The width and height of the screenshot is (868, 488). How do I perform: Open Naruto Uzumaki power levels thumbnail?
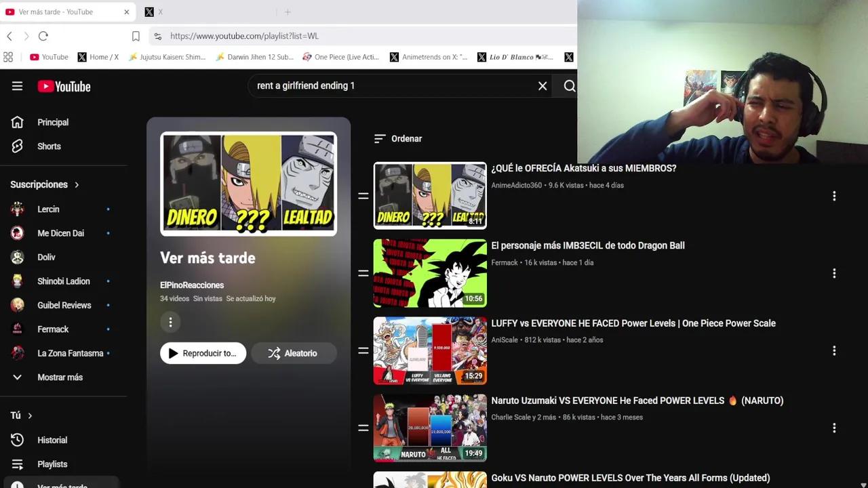430,428
